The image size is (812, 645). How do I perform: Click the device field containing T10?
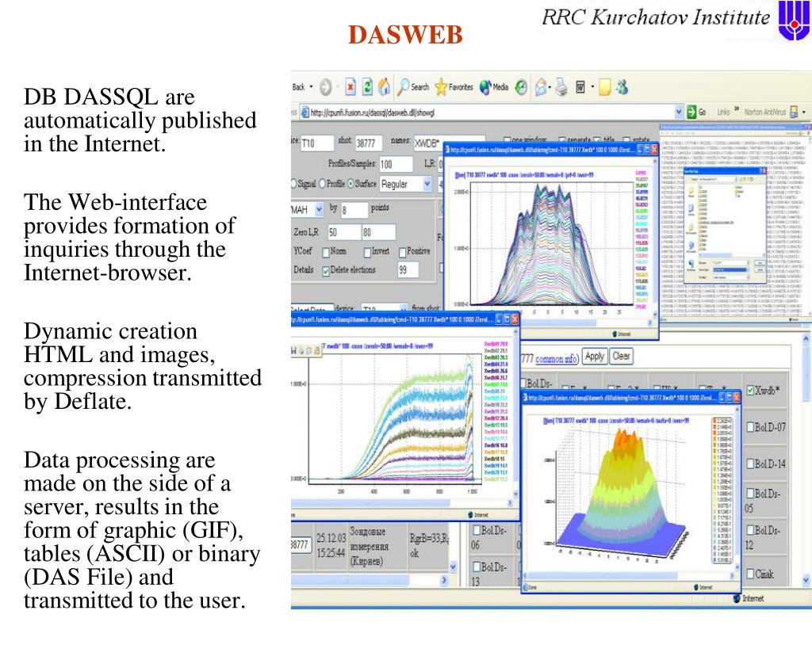click(x=317, y=143)
